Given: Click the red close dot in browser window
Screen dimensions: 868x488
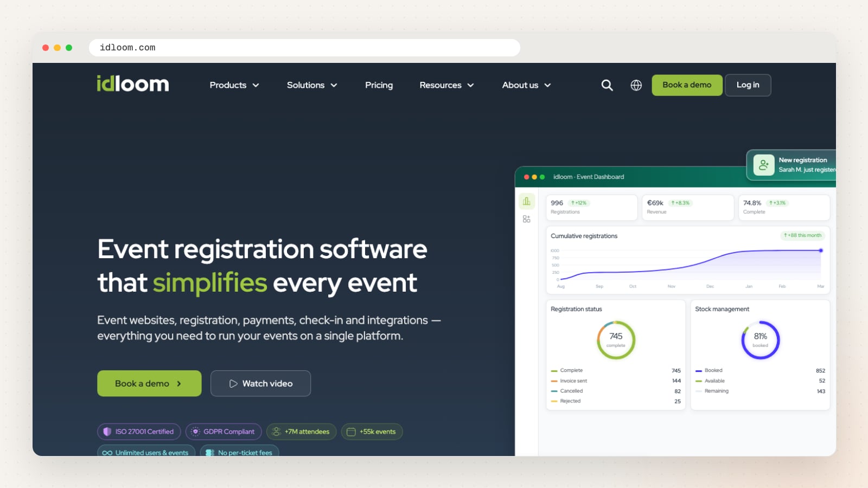Looking at the screenshot, I should point(46,48).
